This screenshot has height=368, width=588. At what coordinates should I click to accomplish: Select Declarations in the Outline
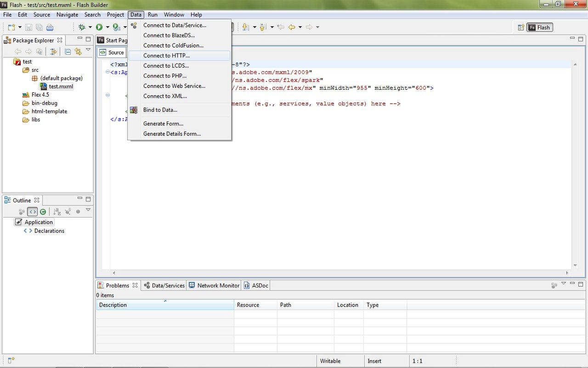click(x=44, y=231)
